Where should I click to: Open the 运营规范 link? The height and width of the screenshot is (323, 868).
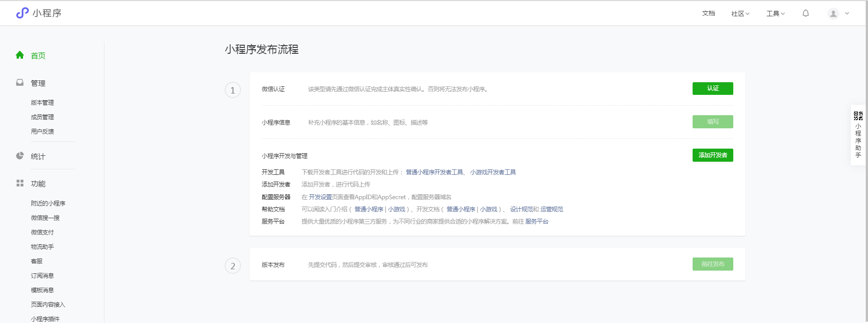(552, 209)
